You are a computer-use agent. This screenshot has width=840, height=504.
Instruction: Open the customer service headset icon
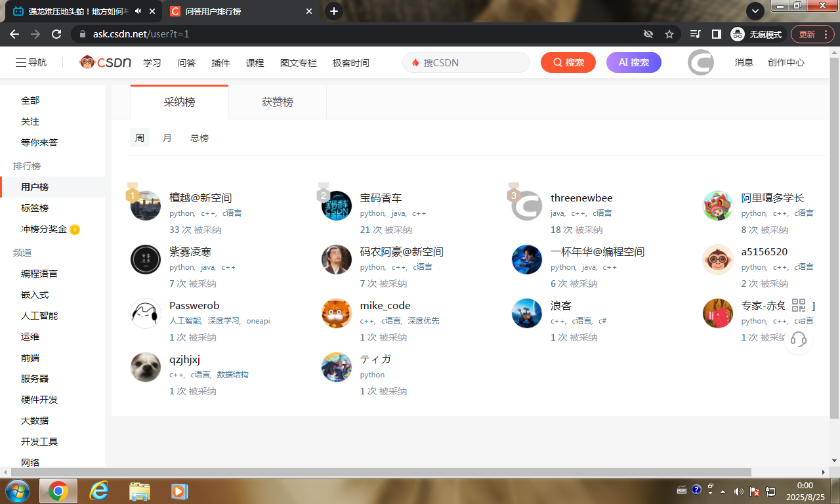click(x=799, y=339)
